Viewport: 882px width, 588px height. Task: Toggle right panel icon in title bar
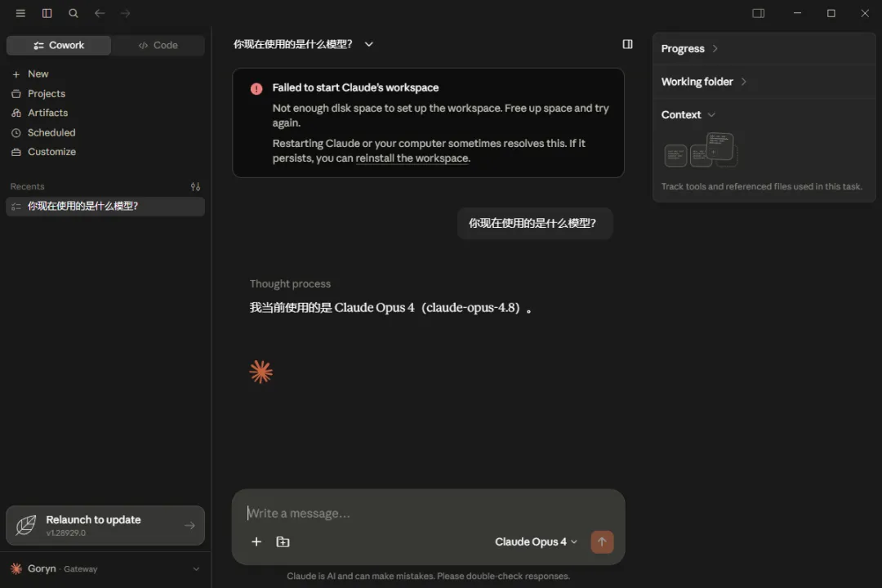758,13
